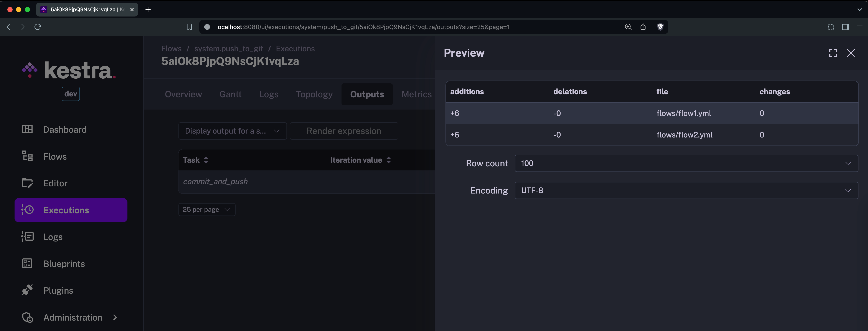The width and height of the screenshot is (868, 331).
Task: Expand the Preview panel to fullscreen
Action: point(833,53)
